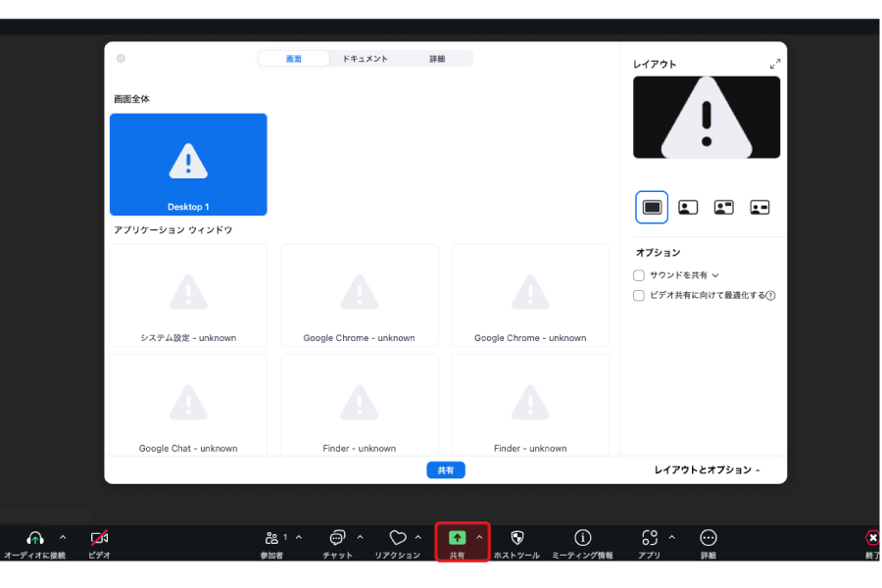Switch to the advanced (詳細) tab
Viewport: 882px width, 588px height.
437,59
